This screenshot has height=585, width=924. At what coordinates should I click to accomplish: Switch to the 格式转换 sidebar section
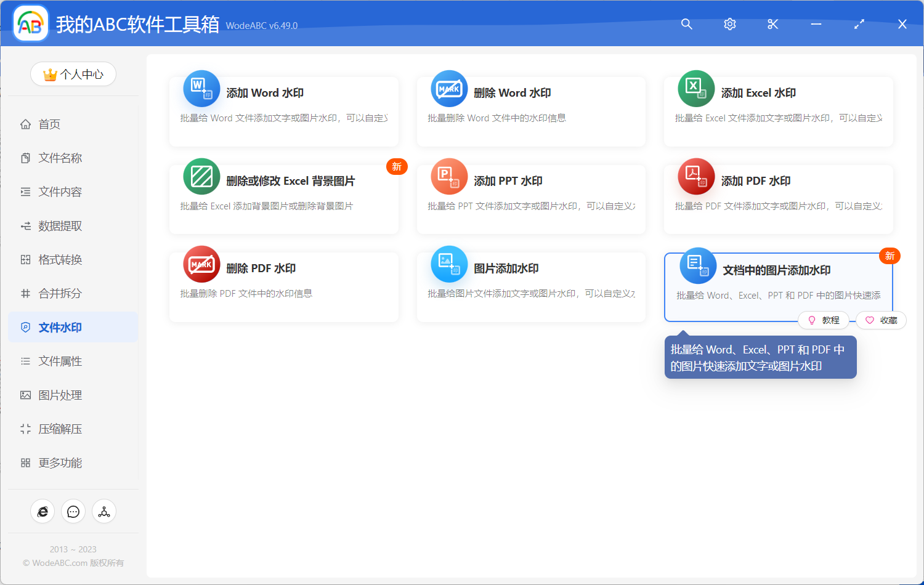pos(60,260)
